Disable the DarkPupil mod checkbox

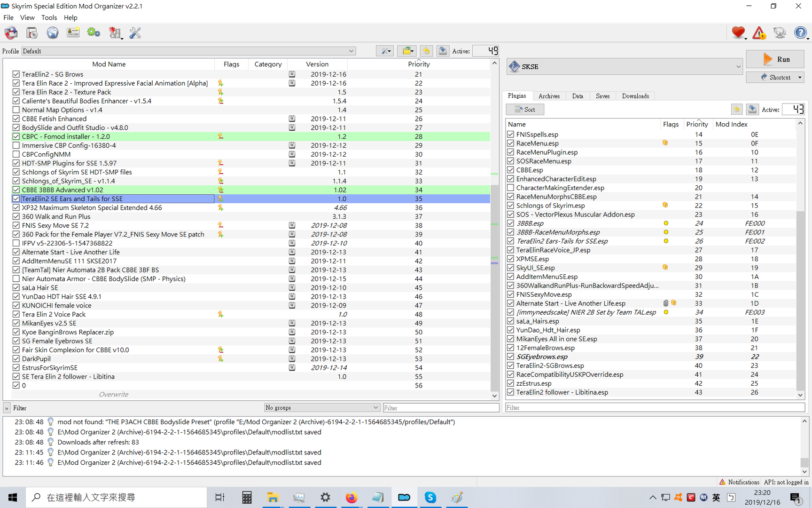tap(16, 359)
